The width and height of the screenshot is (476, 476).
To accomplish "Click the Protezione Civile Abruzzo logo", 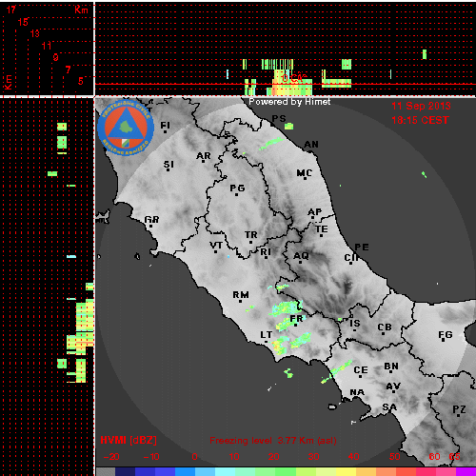I will coord(126,128).
